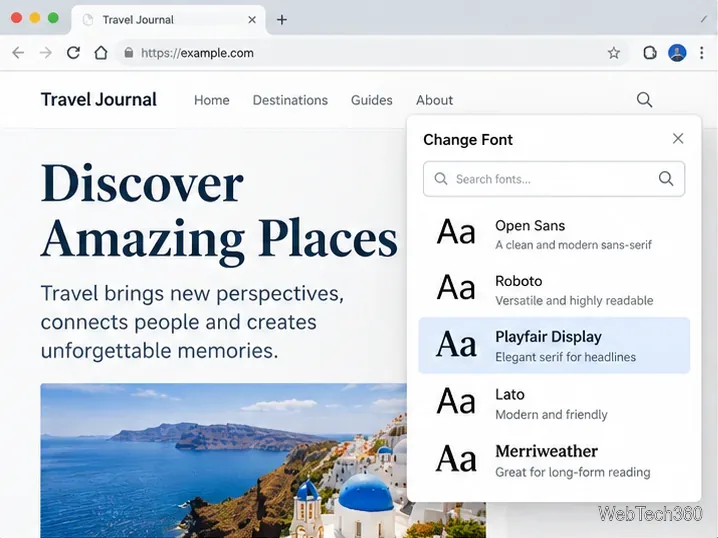Click the Aa preview for Open Sans
Image resolution: width=718 pixels, height=538 pixels.
[x=456, y=232]
